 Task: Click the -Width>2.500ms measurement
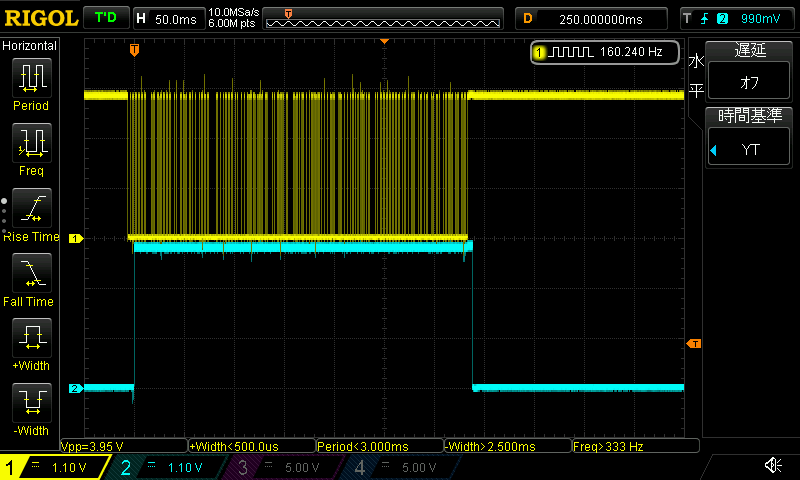508,446
